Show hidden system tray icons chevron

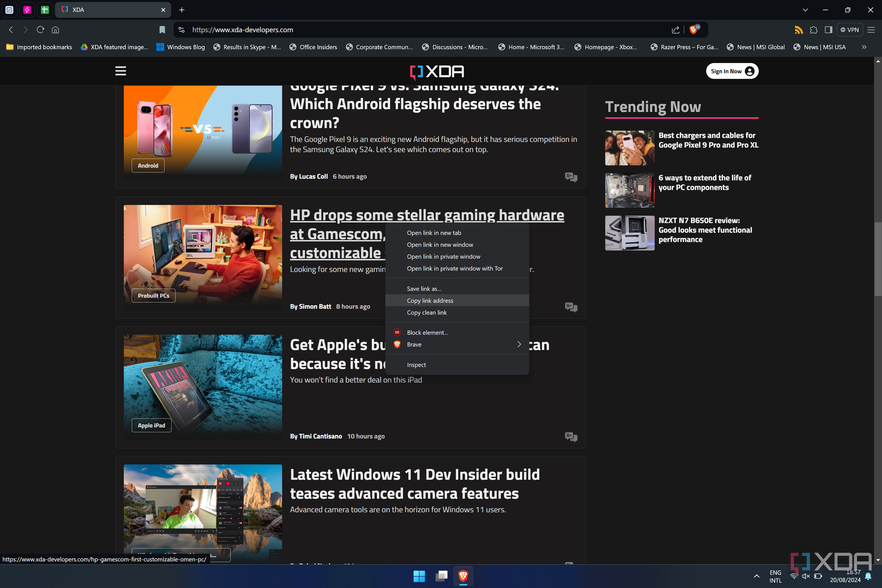(756, 576)
